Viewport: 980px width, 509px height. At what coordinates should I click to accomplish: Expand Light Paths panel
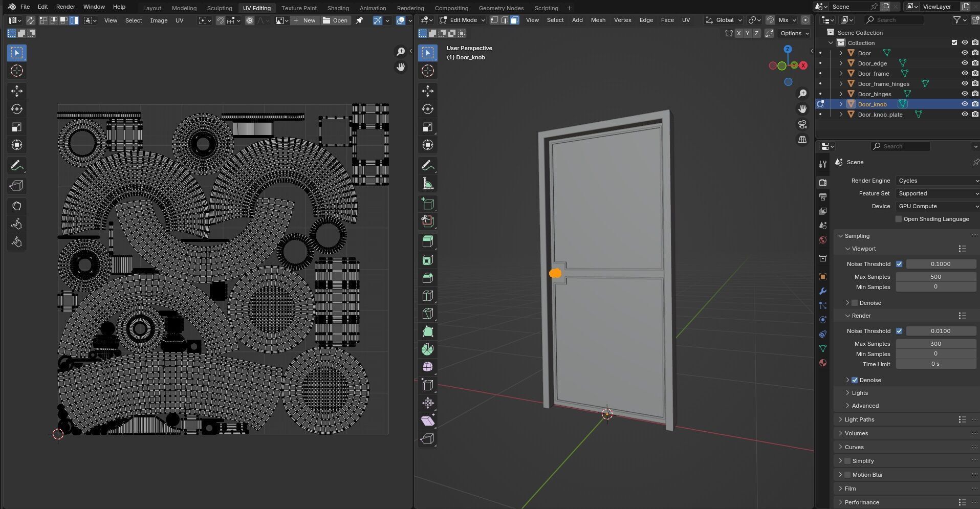[859, 419]
